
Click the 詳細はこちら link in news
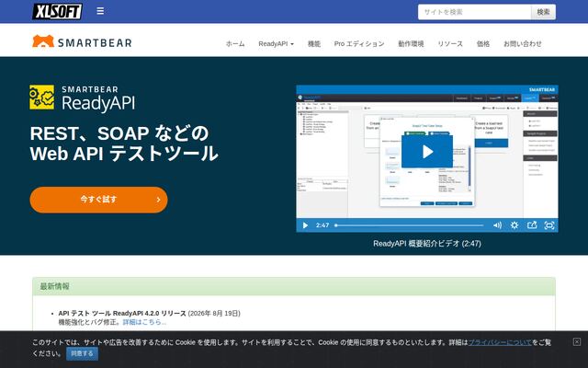pos(144,322)
